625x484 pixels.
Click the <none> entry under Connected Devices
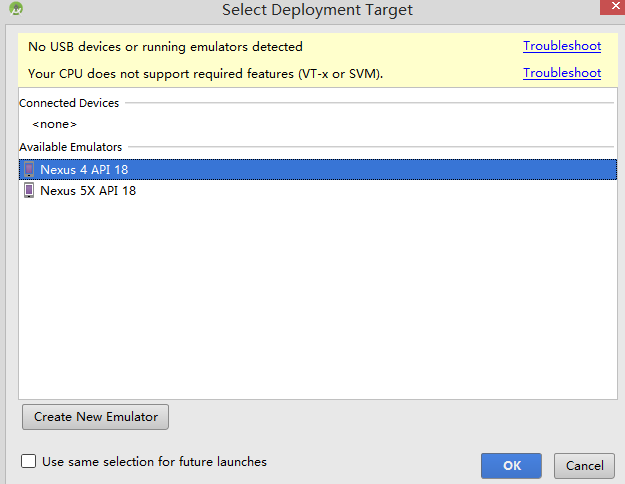click(x=55, y=124)
